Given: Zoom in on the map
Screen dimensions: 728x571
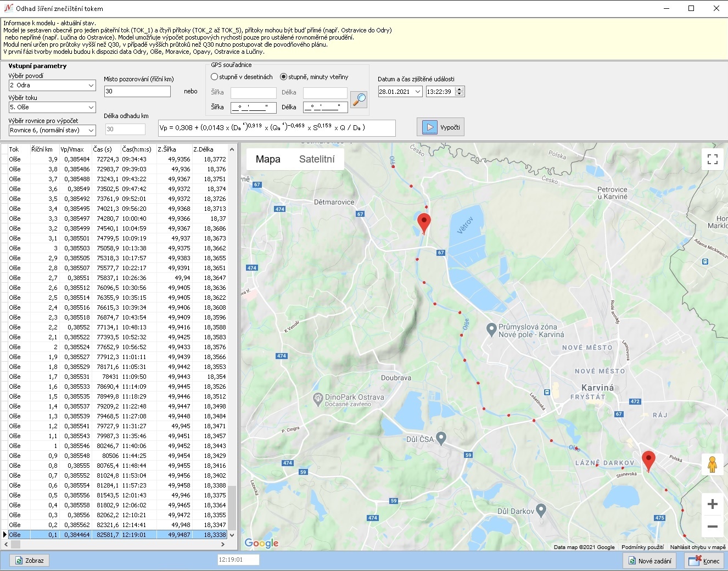Looking at the screenshot, I should click(712, 504).
